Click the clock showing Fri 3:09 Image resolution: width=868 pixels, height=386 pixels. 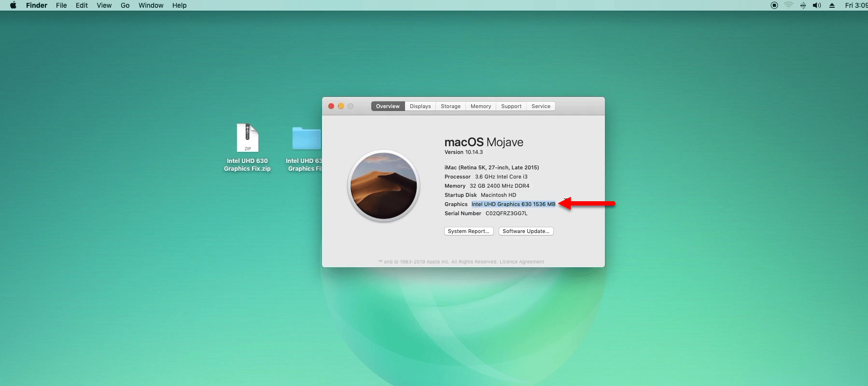(x=856, y=5)
